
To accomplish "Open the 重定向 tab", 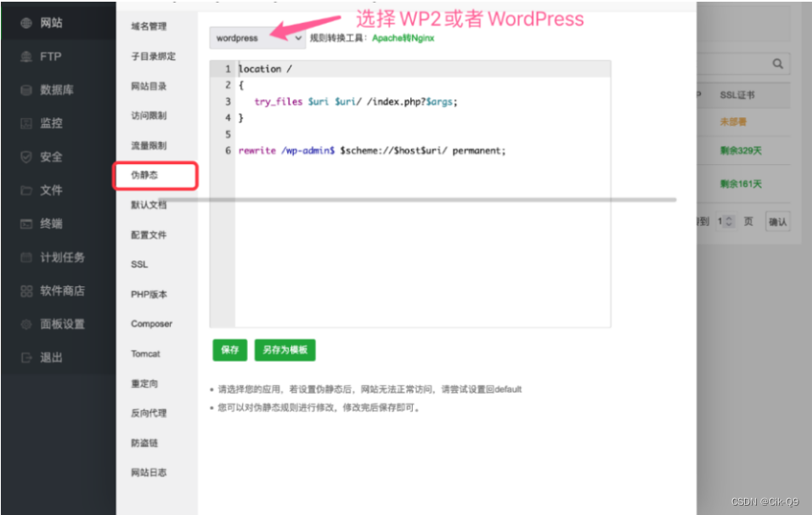I will pyautogui.click(x=144, y=383).
